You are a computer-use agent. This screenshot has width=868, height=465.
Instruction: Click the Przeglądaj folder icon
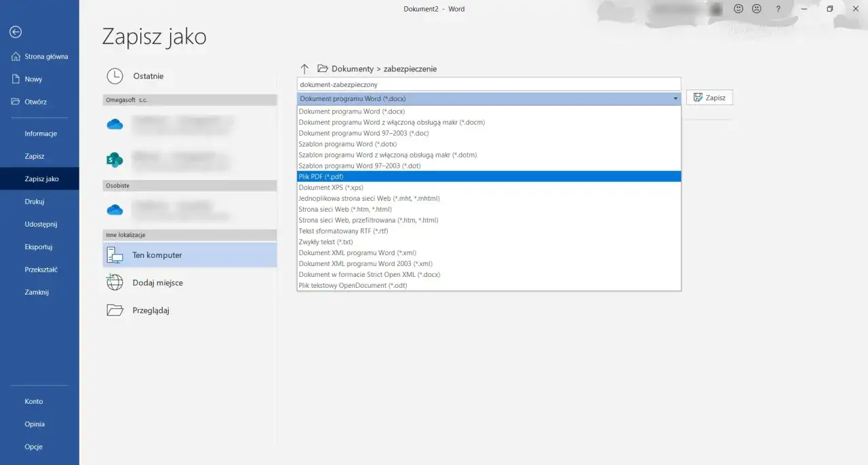tap(115, 310)
